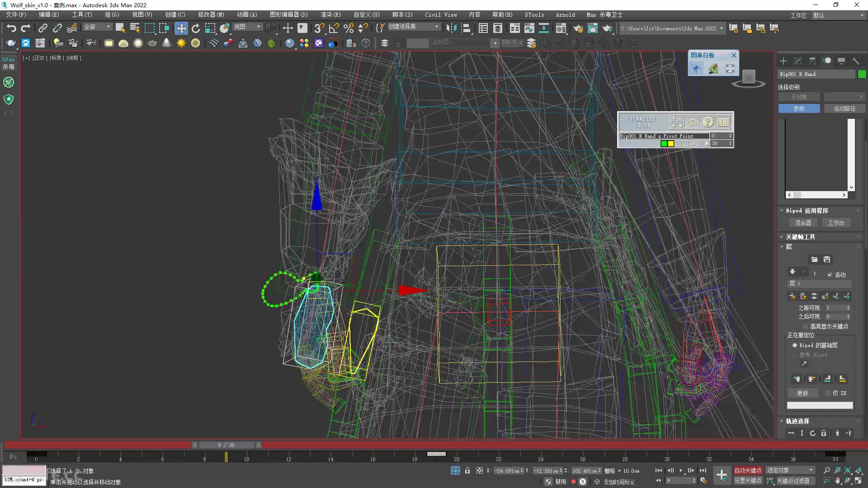Open Select by Name list

[135, 28]
